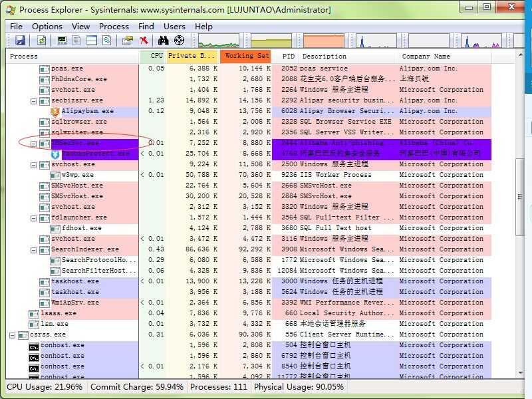Sort by the Process column header
The image size is (532, 399).
[72, 57]
